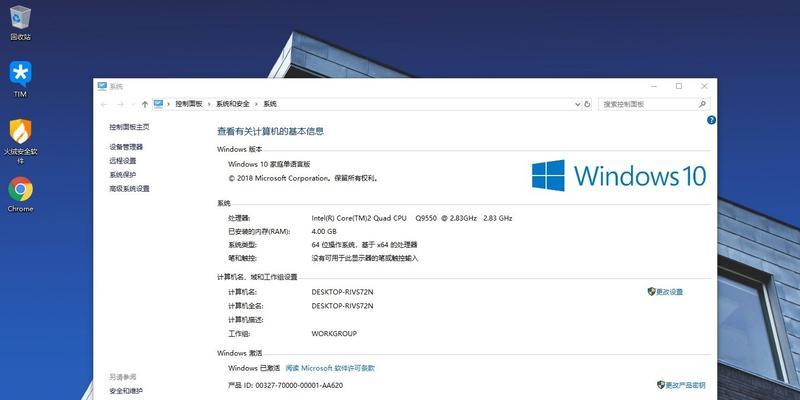800x400 pixels.
Task: Expand chevron after 系统和安全 breadcrumb
Action: click(256, 104)
